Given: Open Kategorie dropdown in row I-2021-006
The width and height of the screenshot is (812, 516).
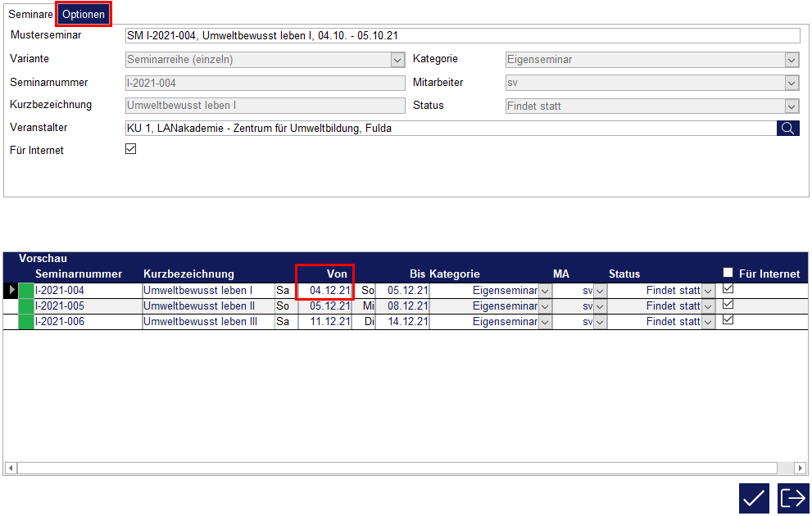Looking at the screenshot, I should coord(545,322).
